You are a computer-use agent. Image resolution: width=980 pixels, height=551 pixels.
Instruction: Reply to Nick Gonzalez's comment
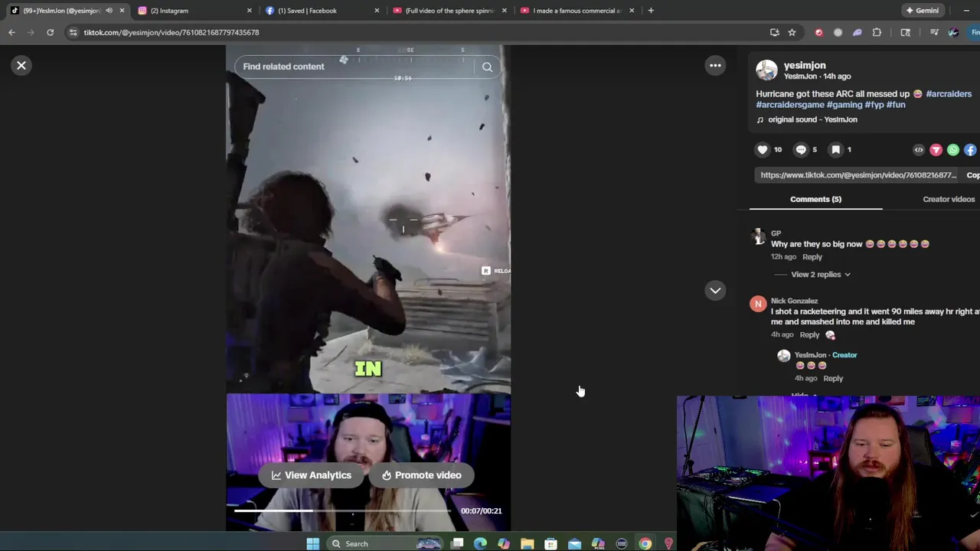[809, 334]
